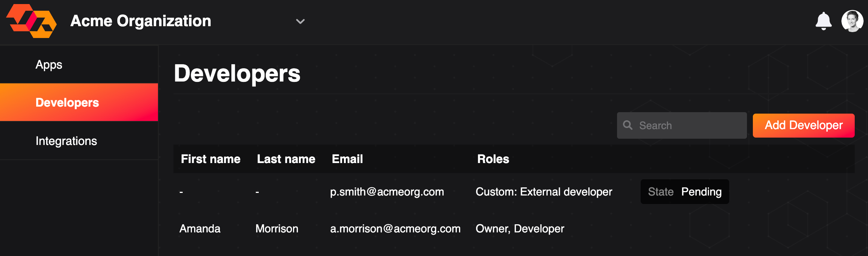Sort by Email column header
Screen dimensions: 868x256
(347, 159)
